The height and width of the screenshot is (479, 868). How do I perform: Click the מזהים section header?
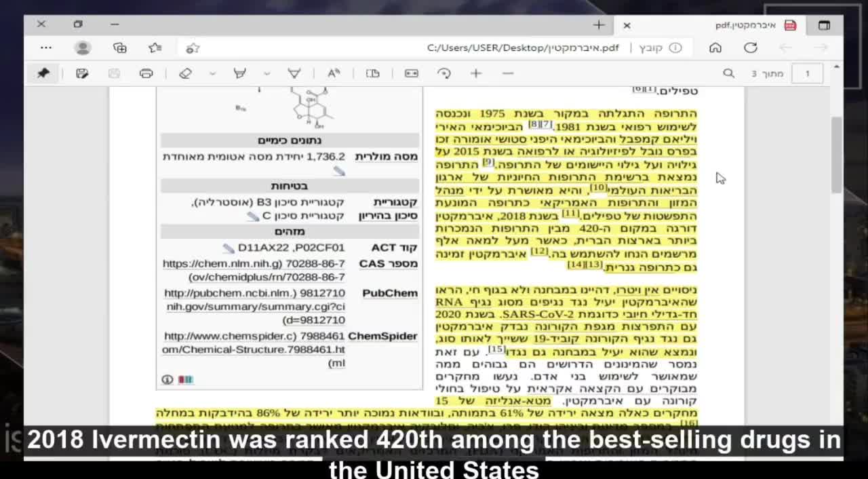pos(290,232)
